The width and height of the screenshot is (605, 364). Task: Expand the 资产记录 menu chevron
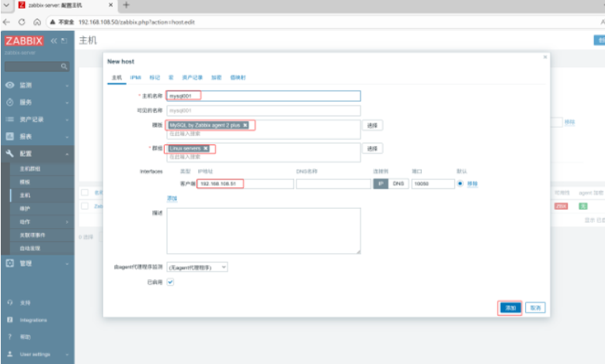(67, 120)
